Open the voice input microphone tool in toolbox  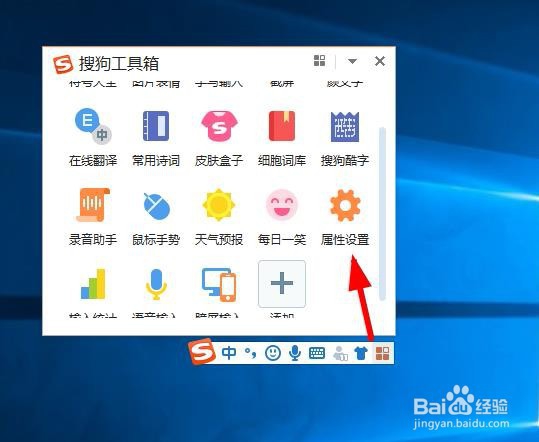156,285
